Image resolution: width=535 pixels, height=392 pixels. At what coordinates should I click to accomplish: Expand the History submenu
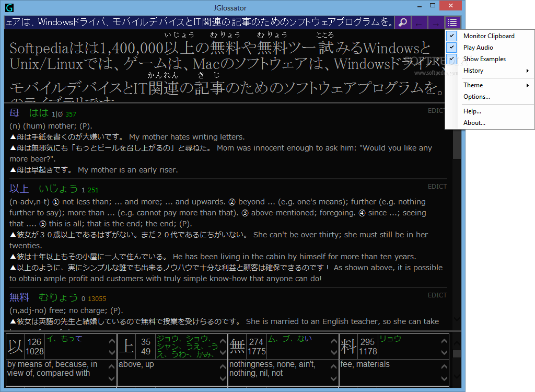(490, 71)
